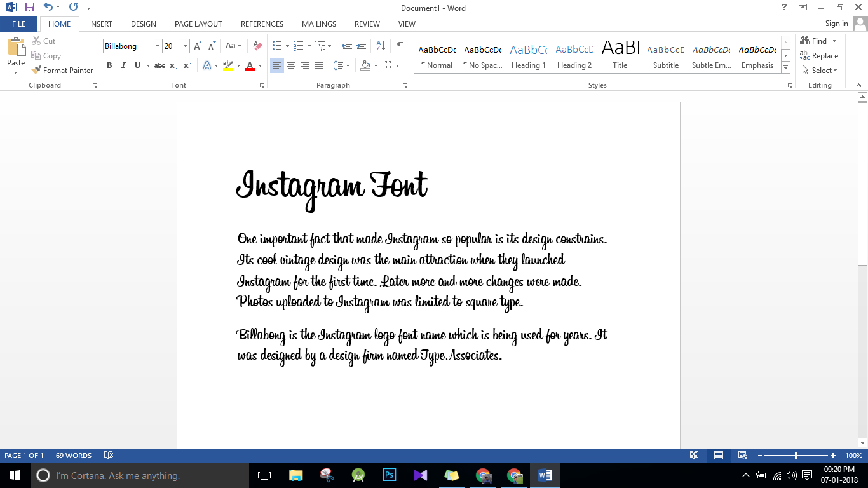Click the Sort A-Z icon
This screenshot has width=868, height=488.
click(381, 46)
